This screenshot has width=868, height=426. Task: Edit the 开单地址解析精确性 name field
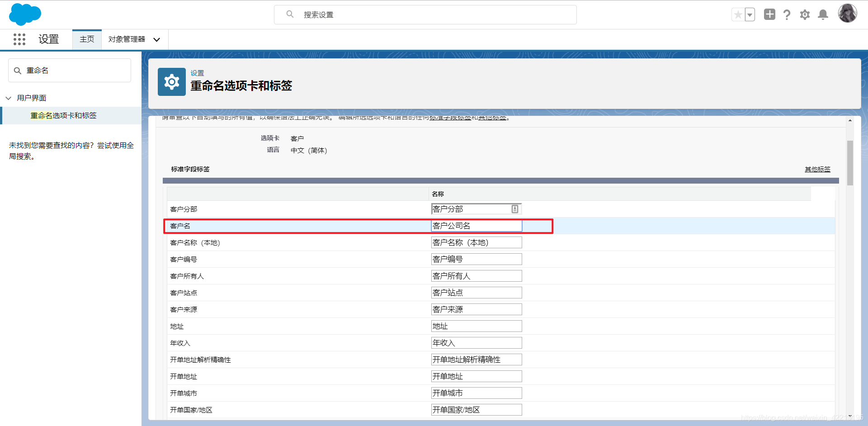(476, 360)
